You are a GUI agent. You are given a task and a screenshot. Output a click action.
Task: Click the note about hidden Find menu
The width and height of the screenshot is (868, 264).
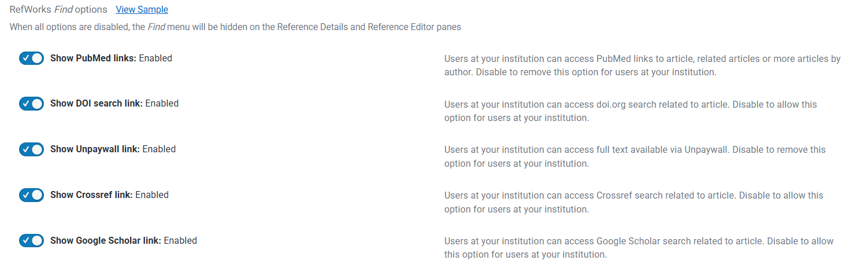point(235,27)
